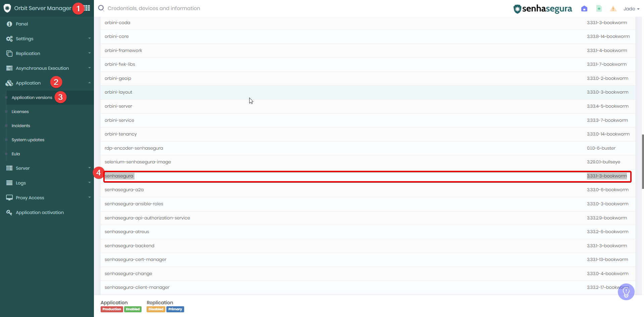Expand the Server menu arrow
Screen dimensions: 644x317
90,168
